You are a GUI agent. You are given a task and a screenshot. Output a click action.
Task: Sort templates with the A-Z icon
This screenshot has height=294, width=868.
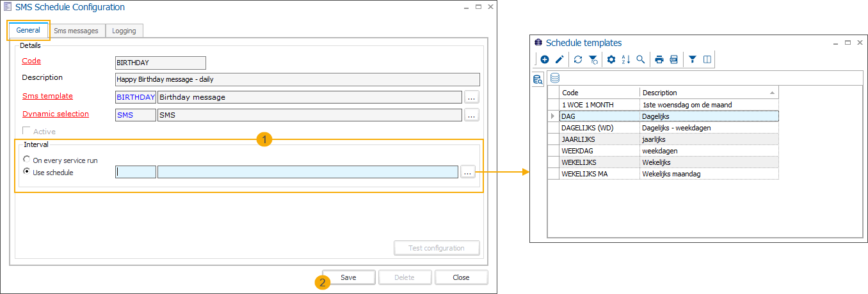pos(626,59)
